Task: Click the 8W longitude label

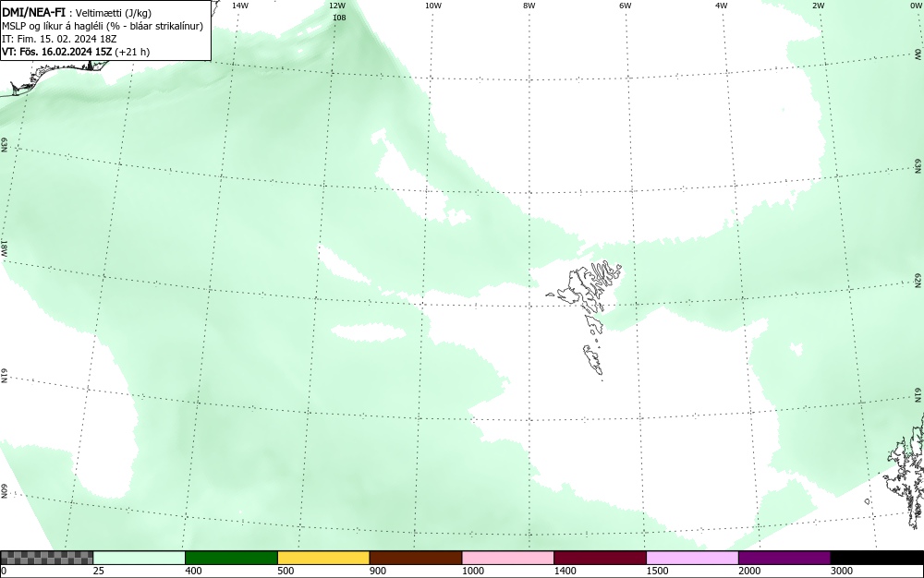Action: (x=529, y=6)
